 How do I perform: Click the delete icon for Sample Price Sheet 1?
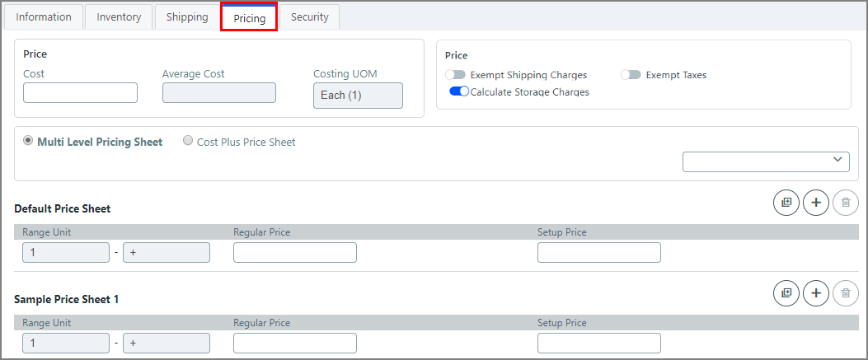846,292
